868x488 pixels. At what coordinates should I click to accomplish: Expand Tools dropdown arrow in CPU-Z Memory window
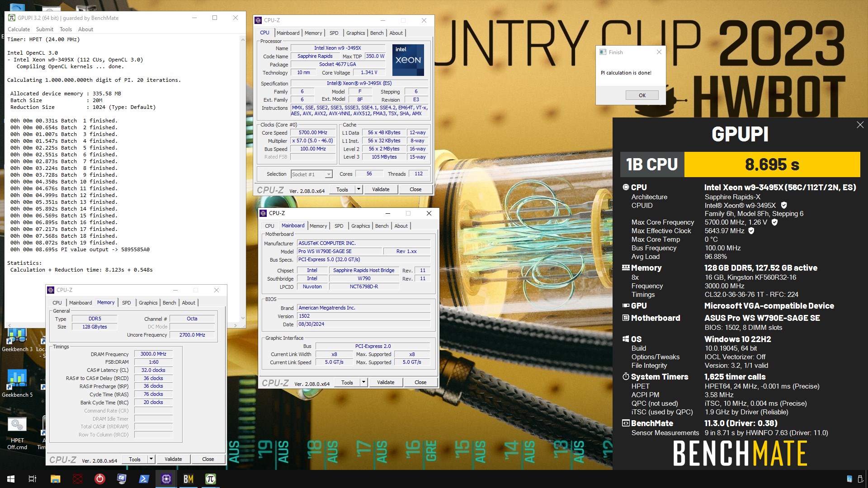click(151, 459)
